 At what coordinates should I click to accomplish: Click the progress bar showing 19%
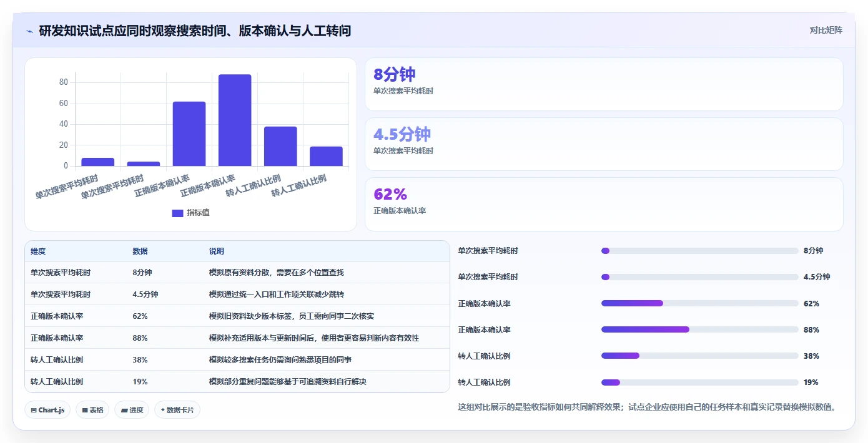click(699, 382)
